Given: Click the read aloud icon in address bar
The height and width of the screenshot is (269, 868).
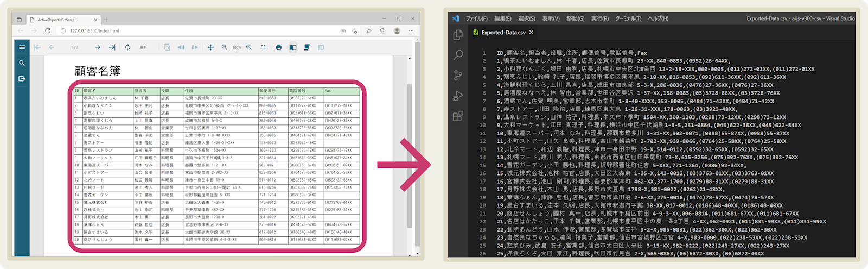Looking at the screenshot, I should coord(343,31).
